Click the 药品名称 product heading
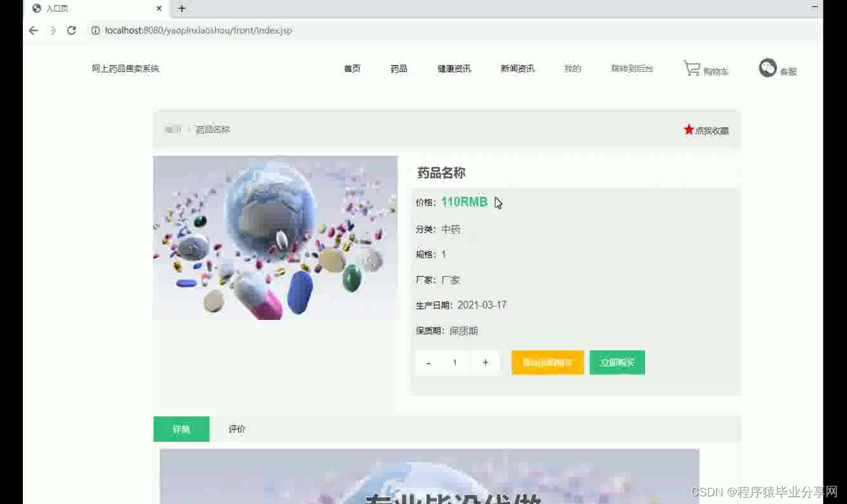Image resolution: width=847 pixels, height=504 pixels. point(441,173)
